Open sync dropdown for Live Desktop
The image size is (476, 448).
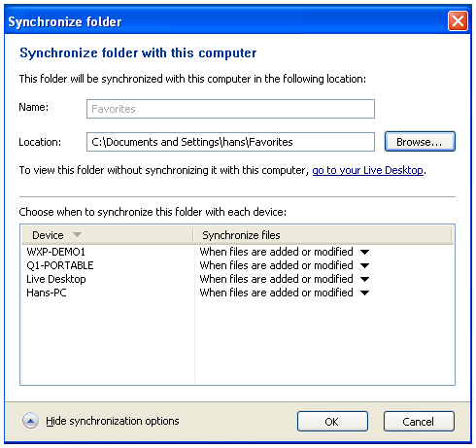pos(364,279)
